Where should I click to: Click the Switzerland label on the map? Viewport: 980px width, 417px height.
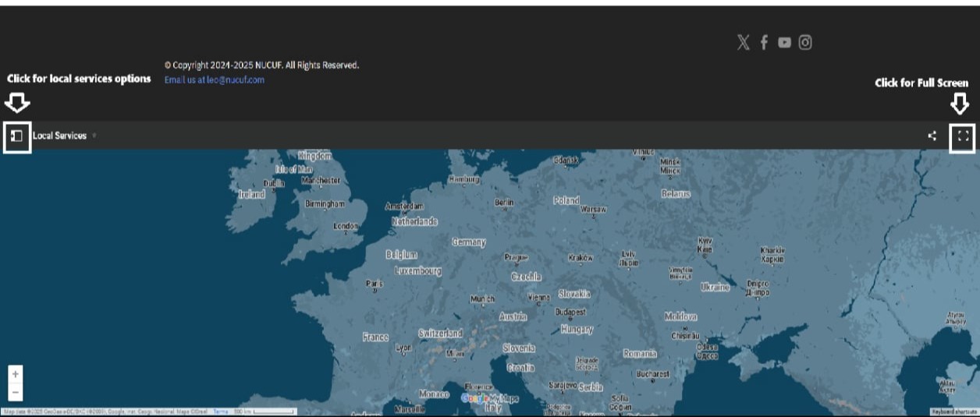(x=440, y=333)
